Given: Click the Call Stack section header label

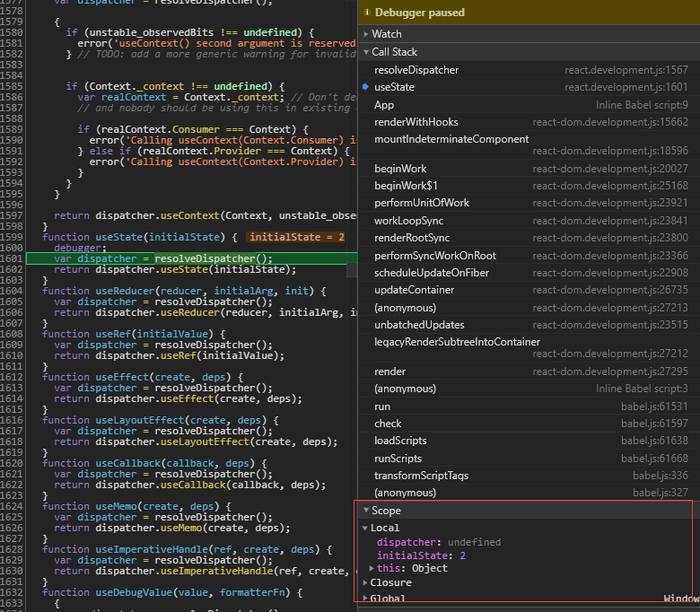Looking at the screenshot, I should pyautogui.click(x=395, y=52).
